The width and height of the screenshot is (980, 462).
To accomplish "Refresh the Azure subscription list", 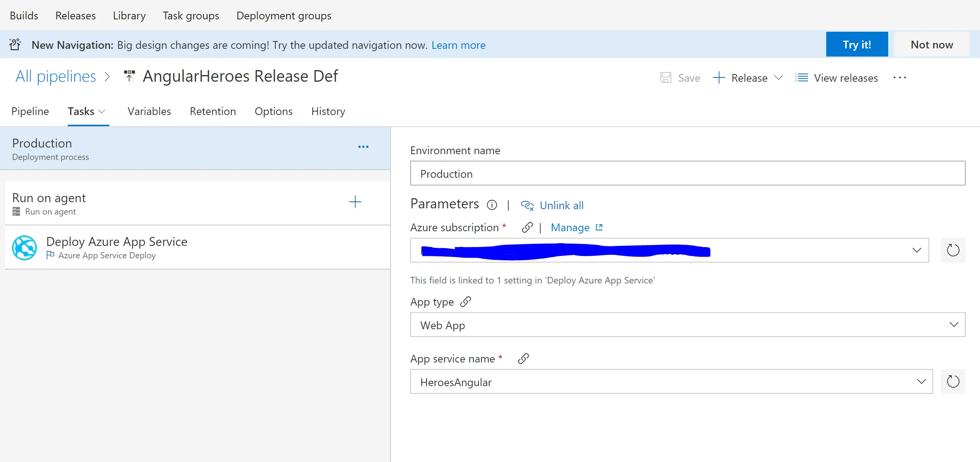I will tap(953, 250).
